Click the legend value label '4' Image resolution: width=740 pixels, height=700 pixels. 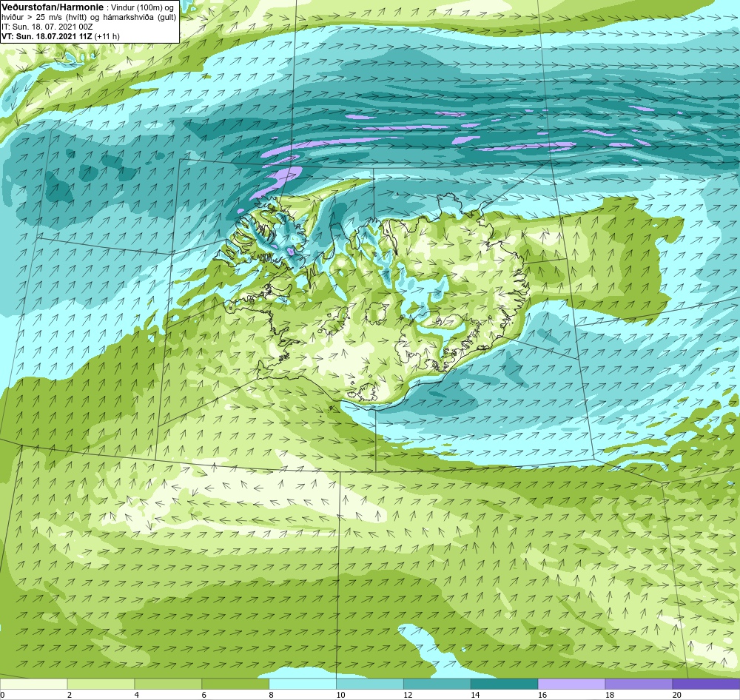[x=136, y=695]
